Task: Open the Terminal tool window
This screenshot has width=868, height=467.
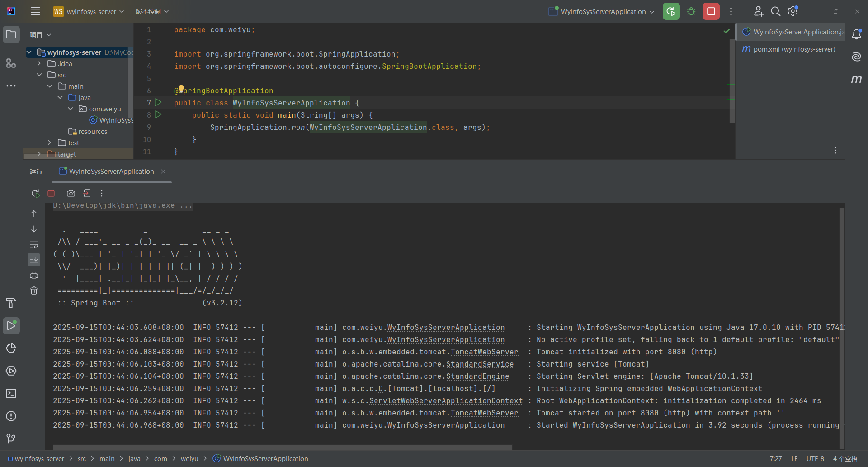Action: [x=11, y=394]
